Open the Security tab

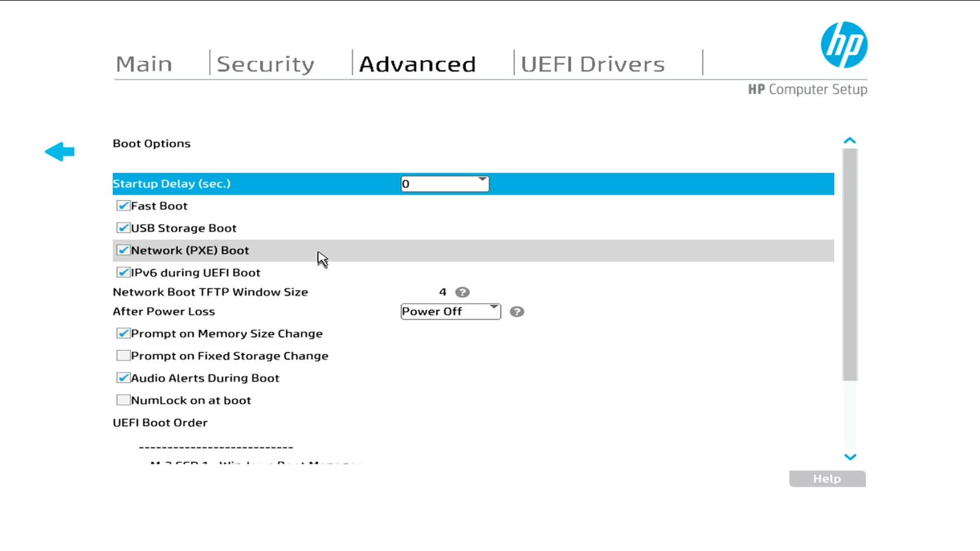click(x=265, y=64)
